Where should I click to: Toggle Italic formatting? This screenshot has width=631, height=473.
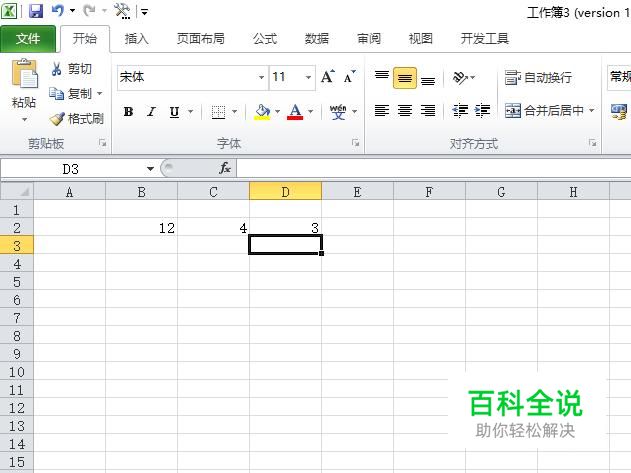click(151, 112)
